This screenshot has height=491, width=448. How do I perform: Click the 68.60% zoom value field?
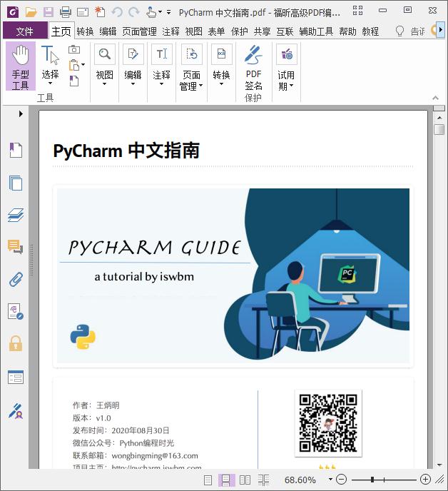tap(300, 480)
